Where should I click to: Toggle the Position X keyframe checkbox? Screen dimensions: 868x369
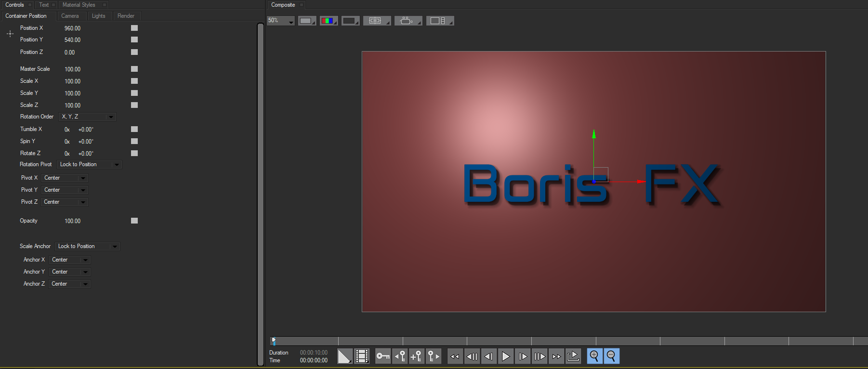tap(134, 28)
